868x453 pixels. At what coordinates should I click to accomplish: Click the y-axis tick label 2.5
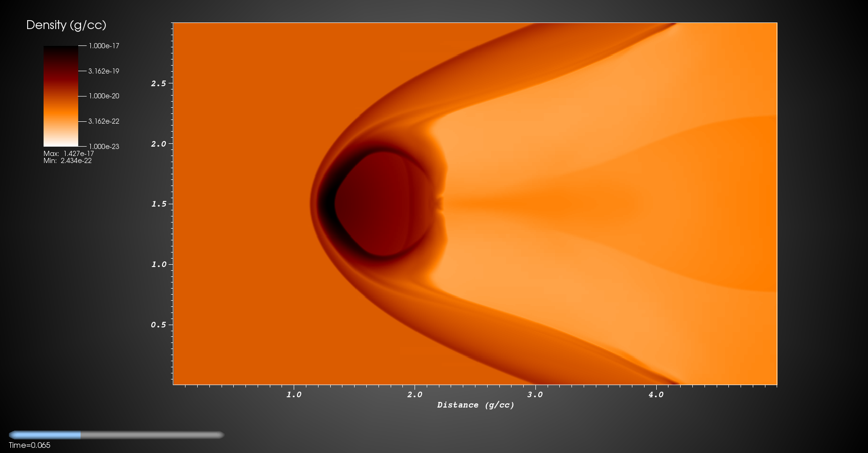tap(158, 83)
